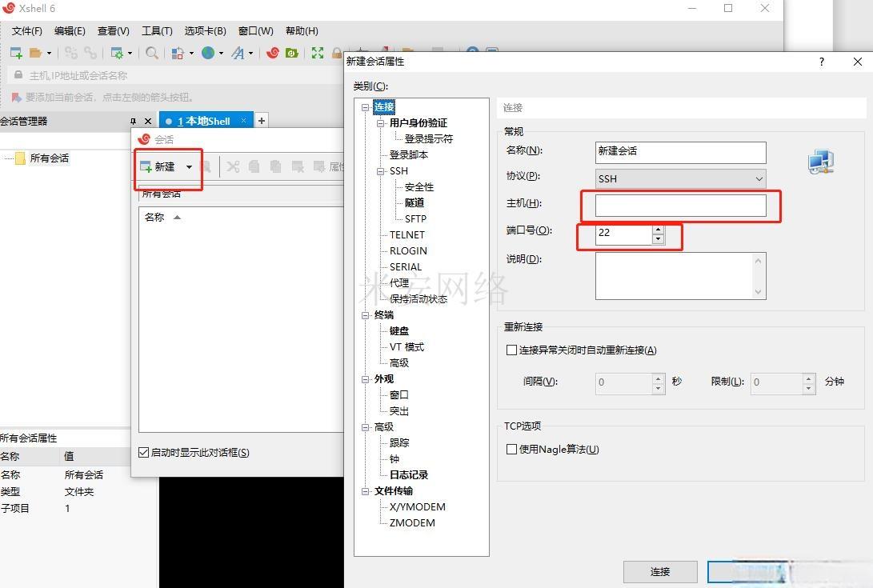
Task: Click the new session icon in main toolbar
Action: click(16, 53)
